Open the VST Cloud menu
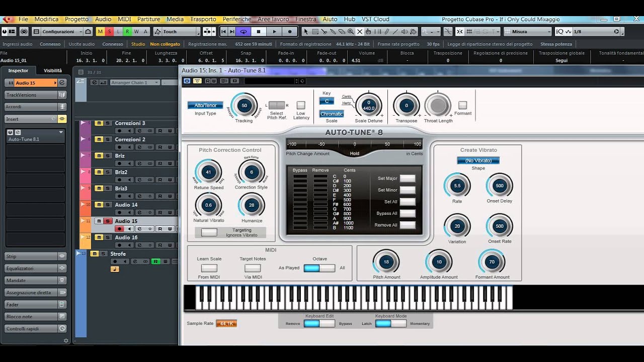 pos(375,19)
